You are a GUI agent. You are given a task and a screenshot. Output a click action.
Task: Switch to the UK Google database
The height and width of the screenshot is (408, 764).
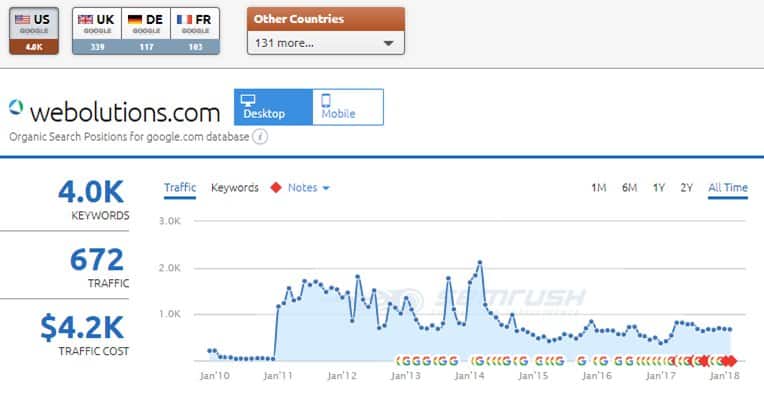point(97,31)
